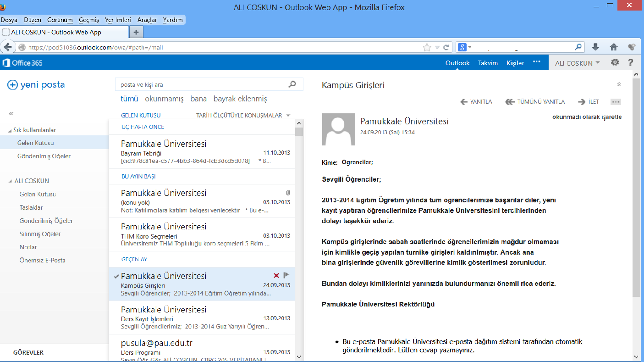
Task: Open more apps ellipsis in header
Action: pos(537,62)
